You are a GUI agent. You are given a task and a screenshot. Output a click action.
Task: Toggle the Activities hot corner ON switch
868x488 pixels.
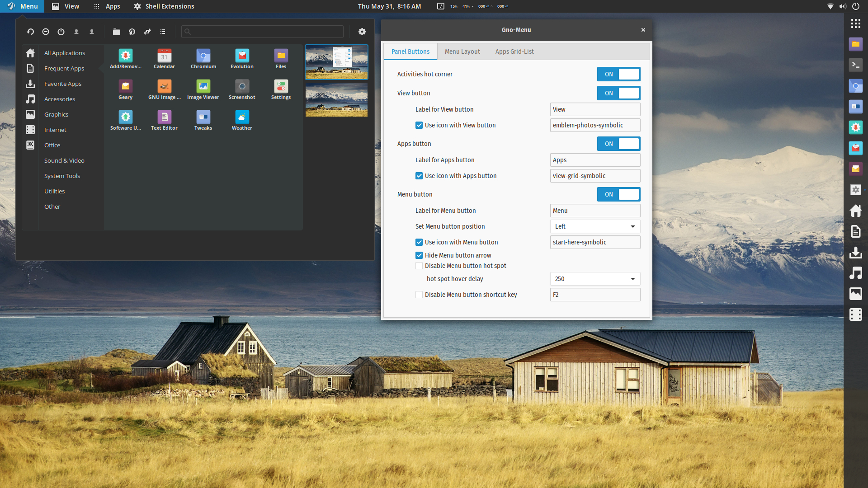click(618, 74)
